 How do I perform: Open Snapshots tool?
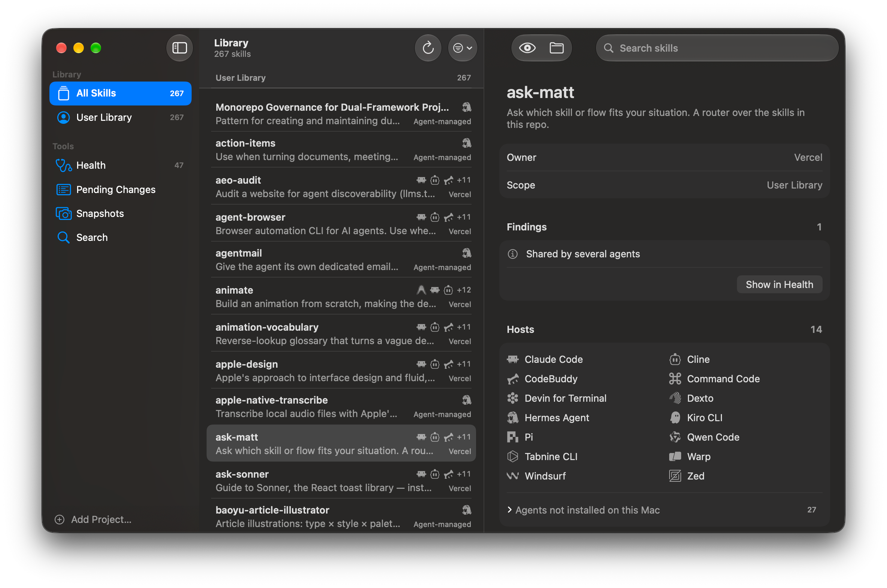click(x=121, y=213)
